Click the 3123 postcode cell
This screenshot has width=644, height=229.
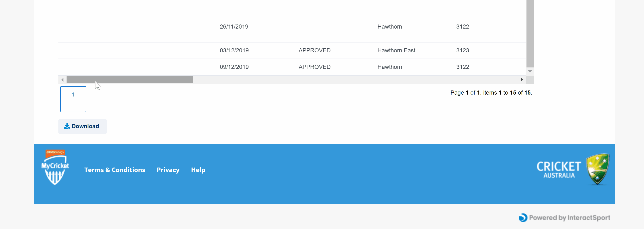(463, 50)
